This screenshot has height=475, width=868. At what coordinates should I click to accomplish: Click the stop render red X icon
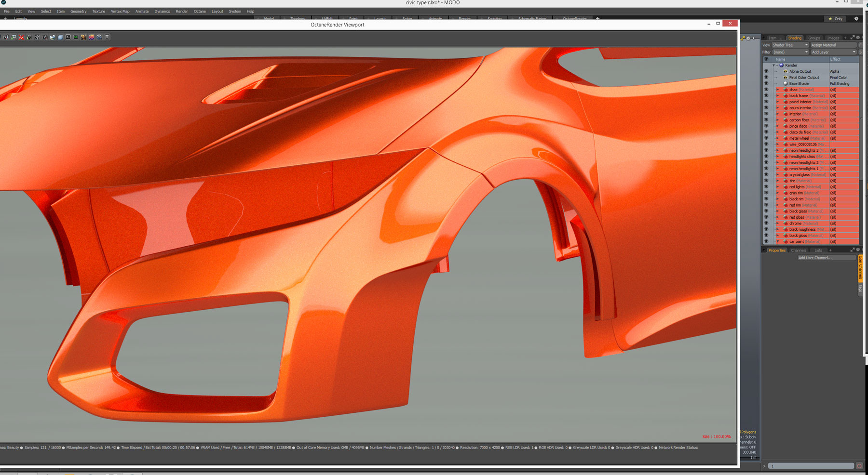[21, 37]
